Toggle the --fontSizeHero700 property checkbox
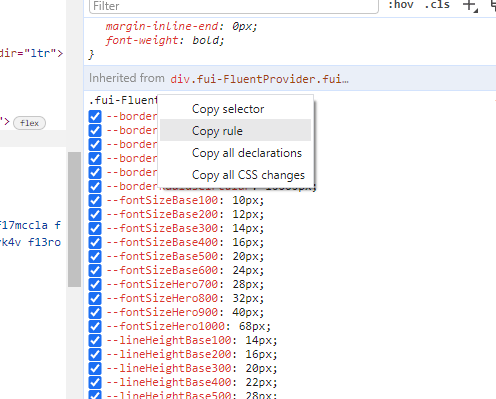496x399 pixels. coord(95,284)
